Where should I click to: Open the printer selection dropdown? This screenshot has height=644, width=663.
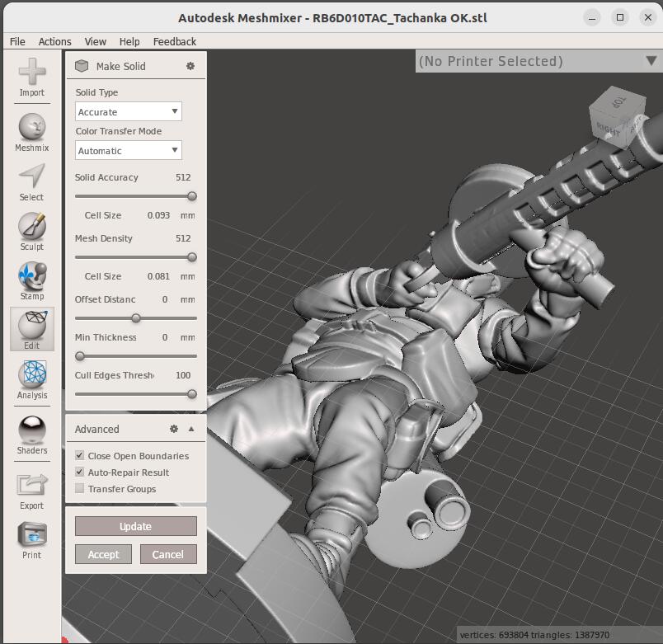pos(538,61)
